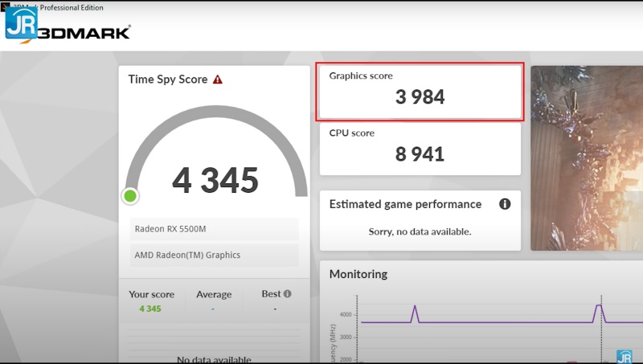Click the green dot on the score gauge
Image resolution: width=643 pixels, height=364 pixels.
pos(130,196)
